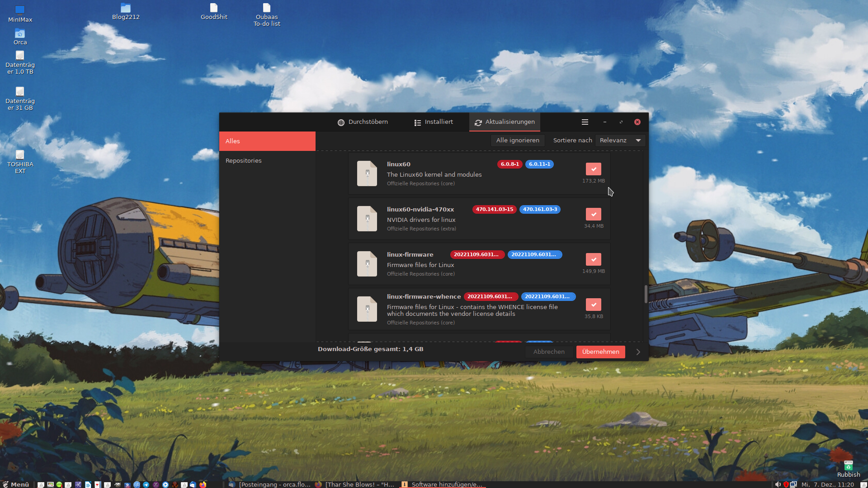Click the 'Offizielle Repositories (extra)' label
Image resolution: width=868 pixels, height=488 pixels.
coord(421,229)
